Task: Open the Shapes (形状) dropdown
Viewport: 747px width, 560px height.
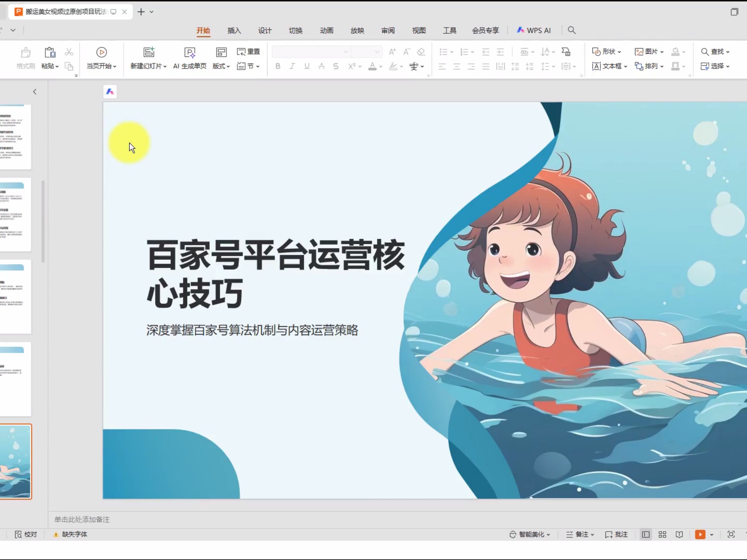Action: (607, 52)
